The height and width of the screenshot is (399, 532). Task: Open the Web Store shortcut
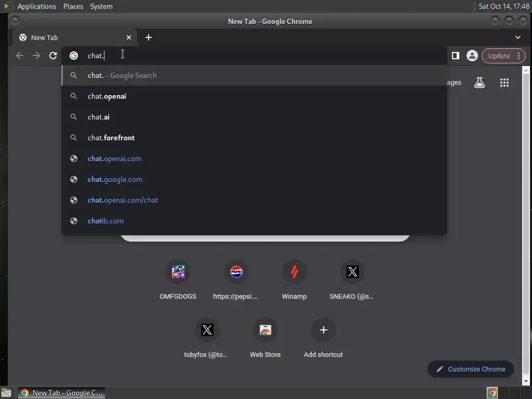265,339
